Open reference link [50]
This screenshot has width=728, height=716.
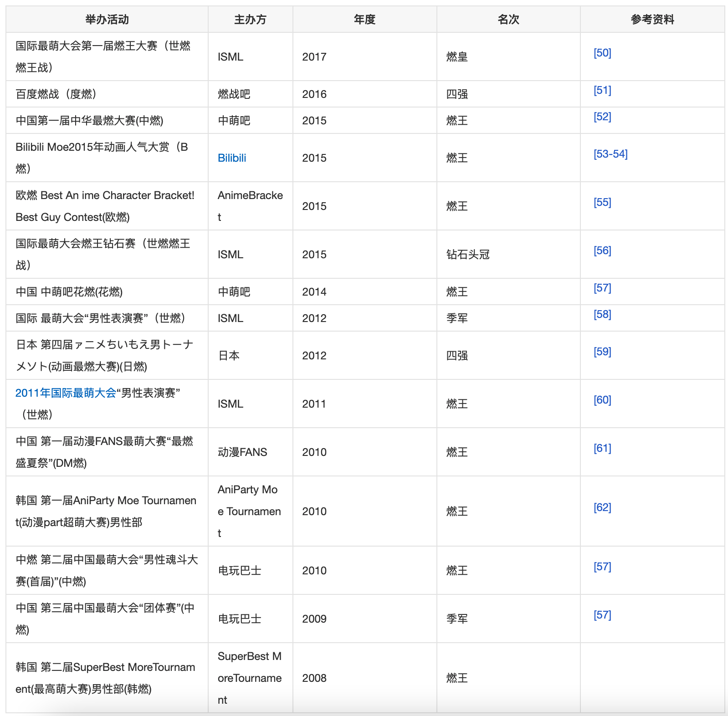point(602,53)
